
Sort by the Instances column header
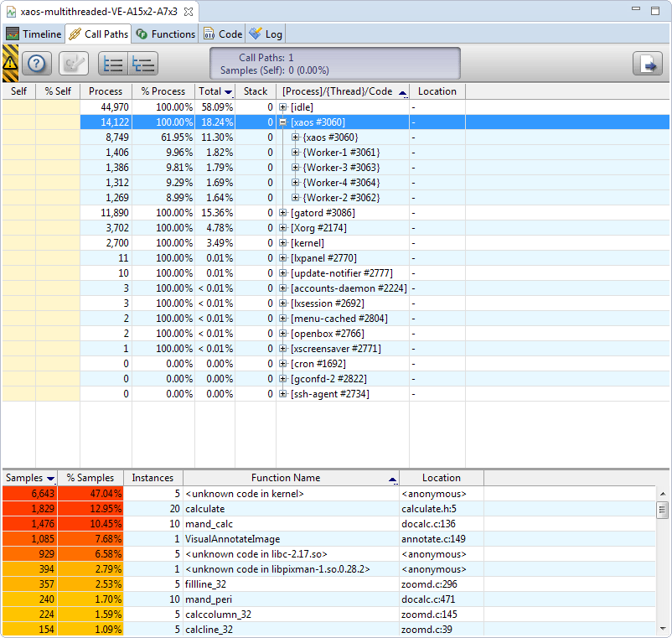153,478
